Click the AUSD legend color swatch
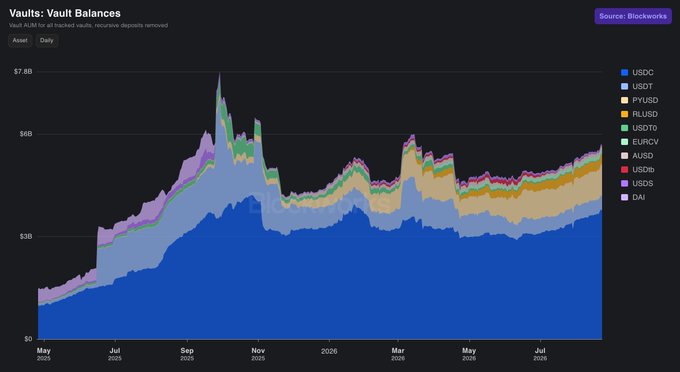This screenshot has height=372, width=680. (624, 156)
